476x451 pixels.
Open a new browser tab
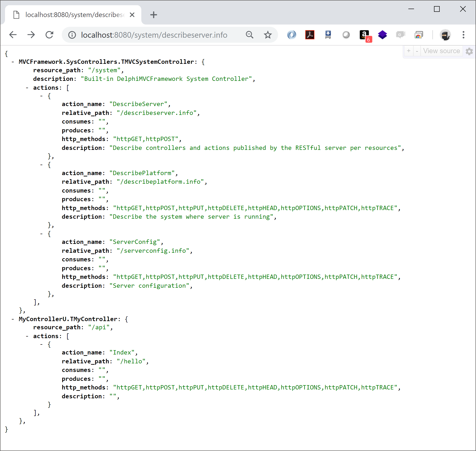pos(153,15)
